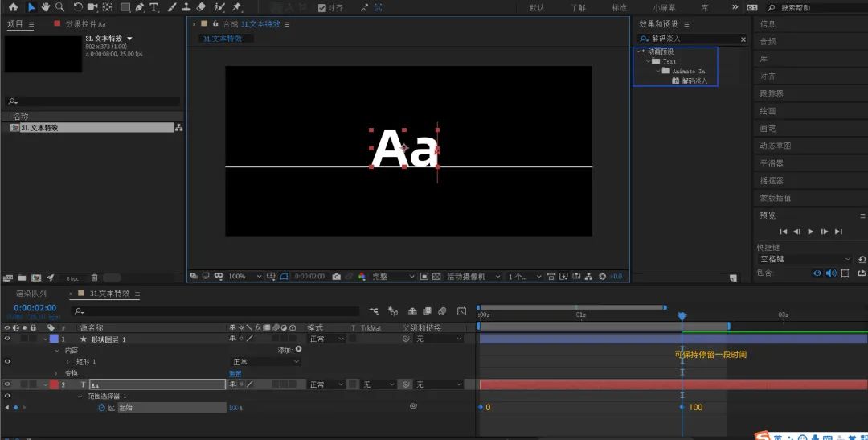Open the 空格键 shortcut dropdown

[x=804, y=259]
